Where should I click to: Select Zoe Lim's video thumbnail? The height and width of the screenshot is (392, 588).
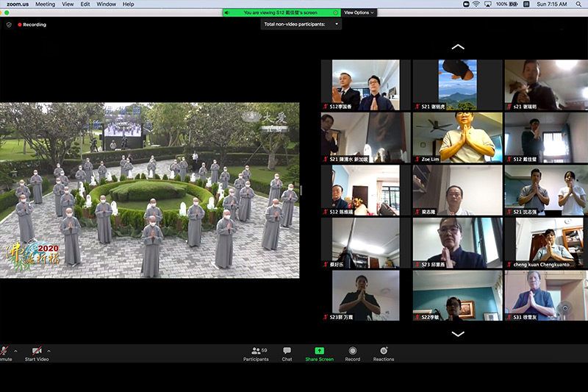(457, 137)
